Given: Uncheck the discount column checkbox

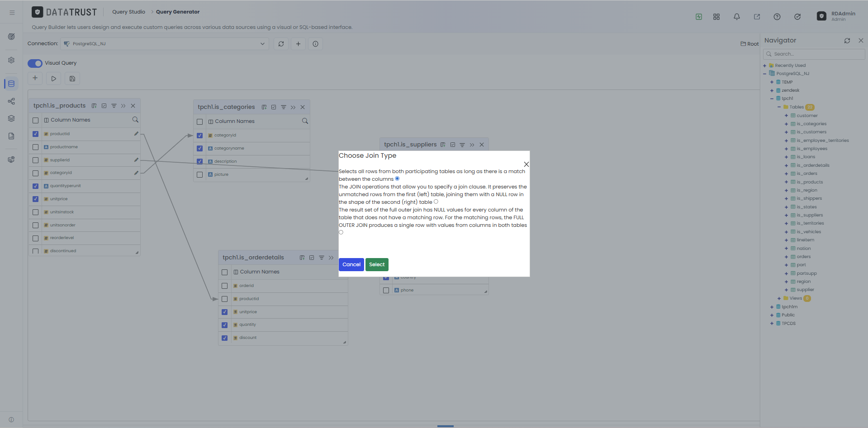Looking at the screenshot, I should 224,338.
